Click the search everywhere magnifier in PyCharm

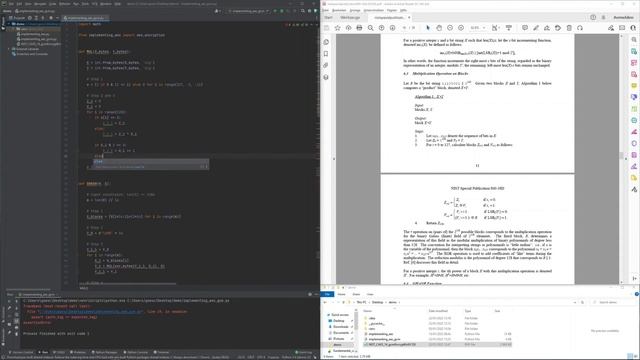point(302,11)
